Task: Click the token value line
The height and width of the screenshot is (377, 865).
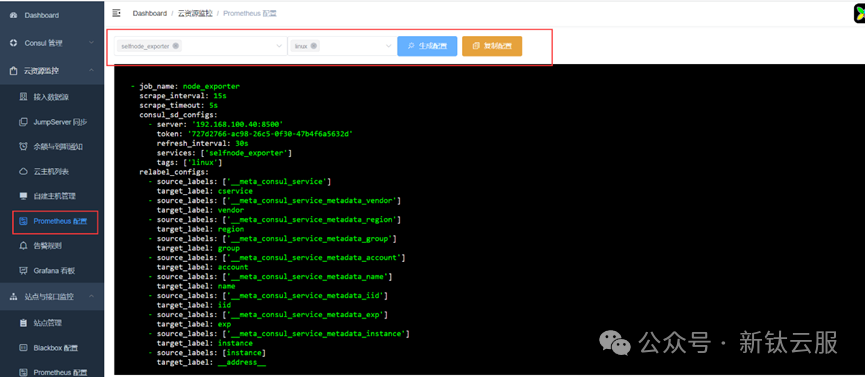Action: (255, 134)
